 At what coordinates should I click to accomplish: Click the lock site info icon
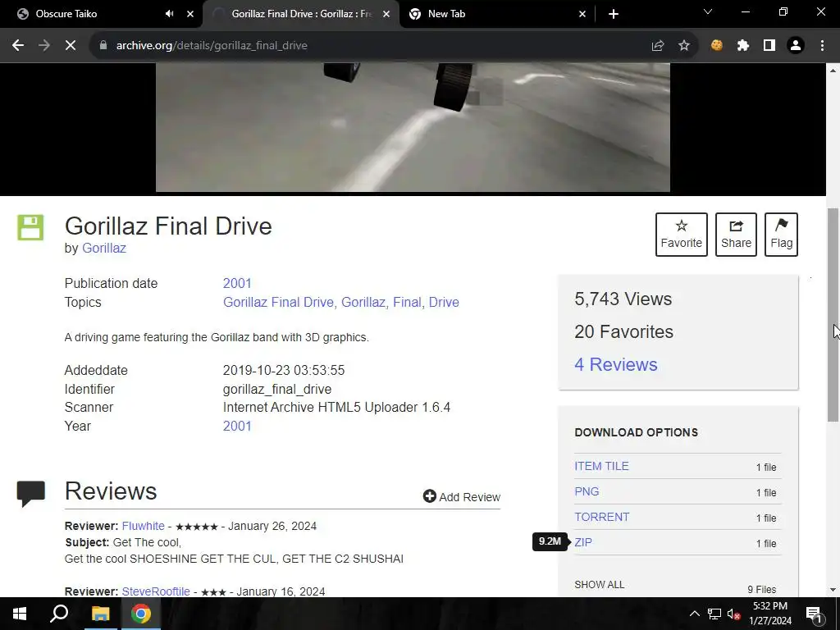tap(103, 46)
